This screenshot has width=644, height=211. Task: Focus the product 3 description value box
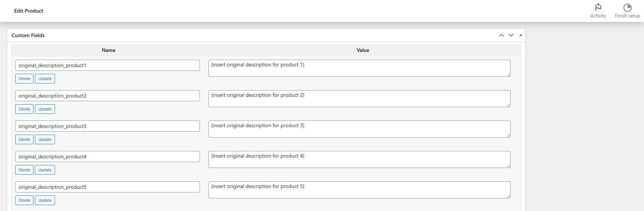(x=359, y=129)
